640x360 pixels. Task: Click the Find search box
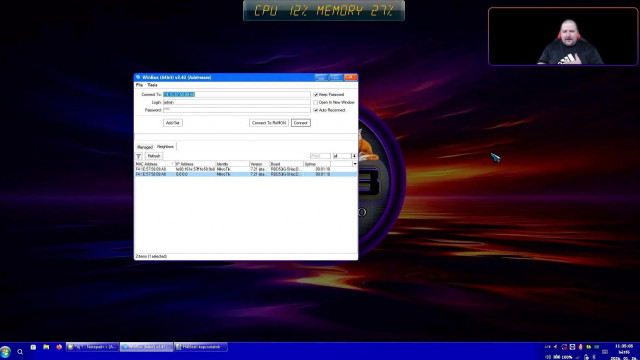pyautogui.click(x=320, y=156)
